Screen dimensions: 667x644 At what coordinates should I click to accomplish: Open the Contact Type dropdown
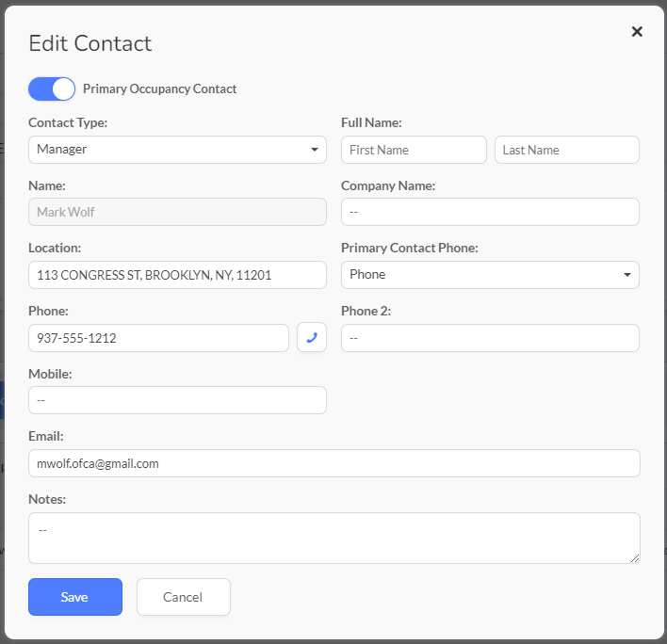[x=177, y=150]
